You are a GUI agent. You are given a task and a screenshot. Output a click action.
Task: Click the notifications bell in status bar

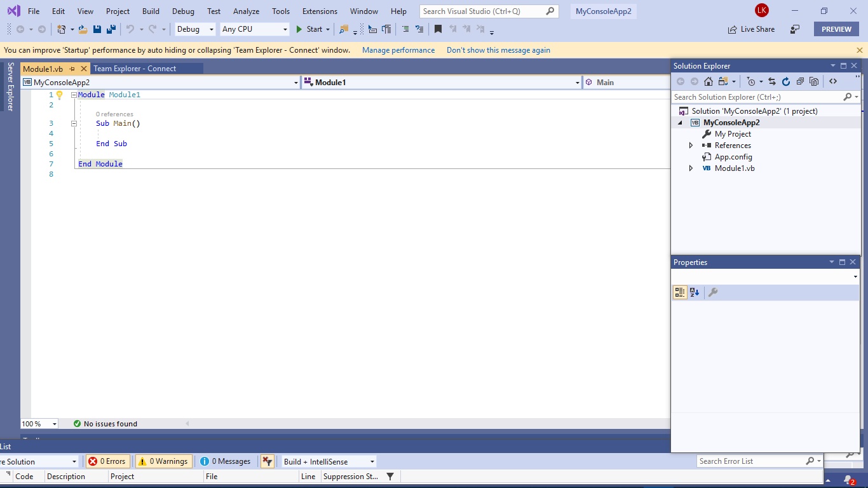848,480
